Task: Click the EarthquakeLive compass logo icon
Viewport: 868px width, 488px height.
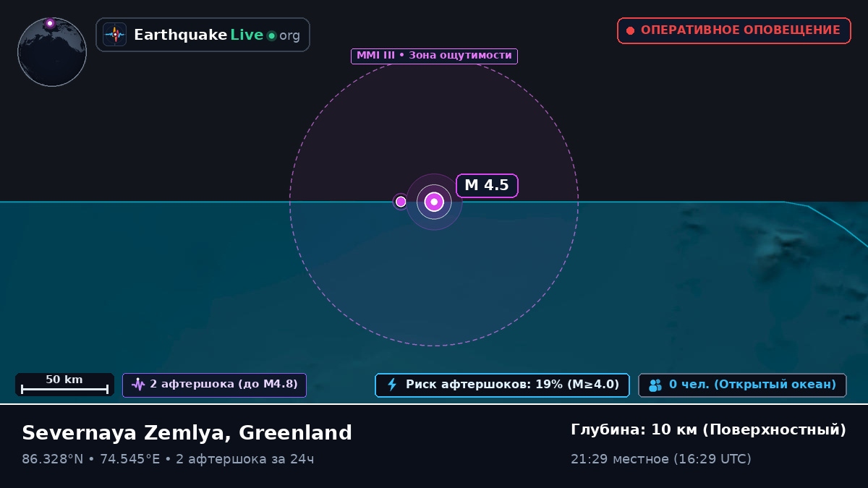Action: (x=115, y=35)
